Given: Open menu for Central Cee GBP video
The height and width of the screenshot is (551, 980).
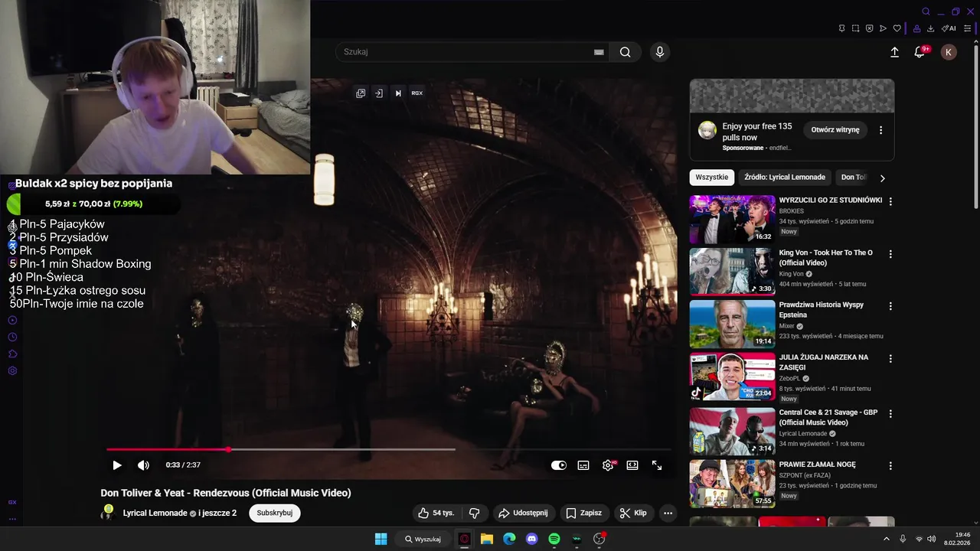Looking at the screenshot, I should [890, 413].
